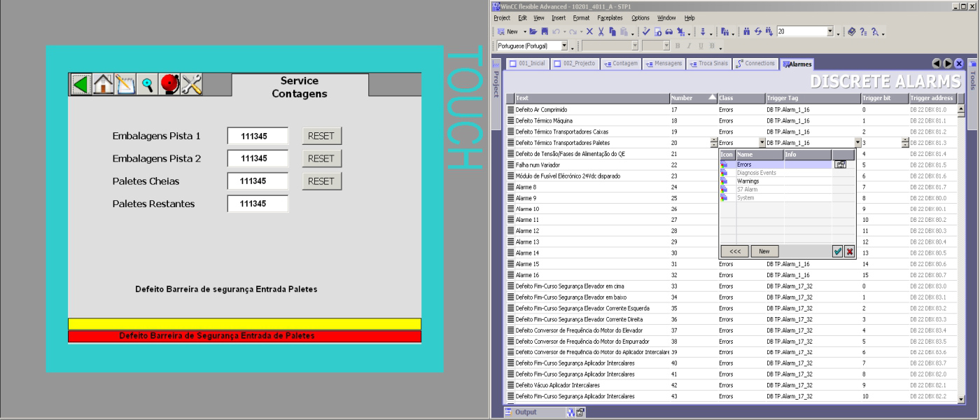Click the home house icon

pyautogui.click(x=104, y=85)
